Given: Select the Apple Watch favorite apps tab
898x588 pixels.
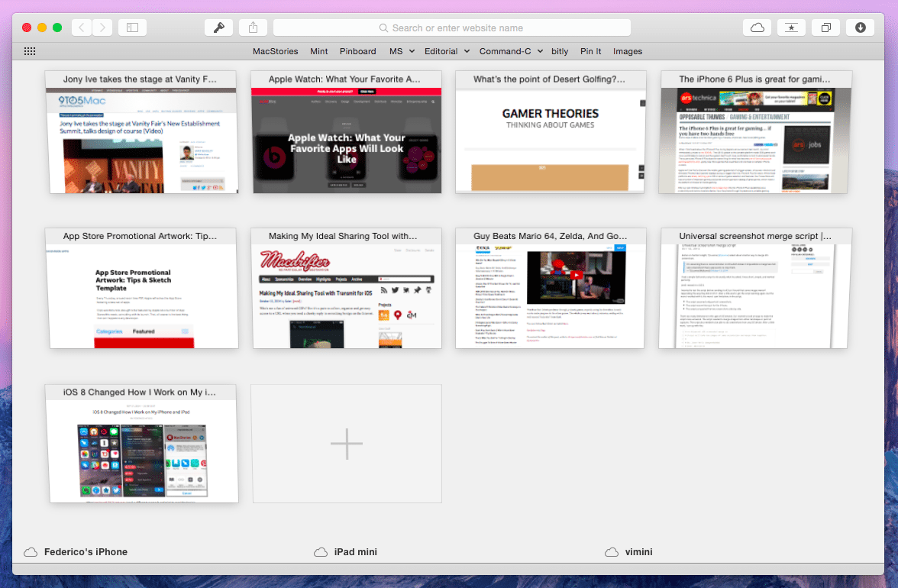Looking at the screenshot, I should [x=346, y=132].
